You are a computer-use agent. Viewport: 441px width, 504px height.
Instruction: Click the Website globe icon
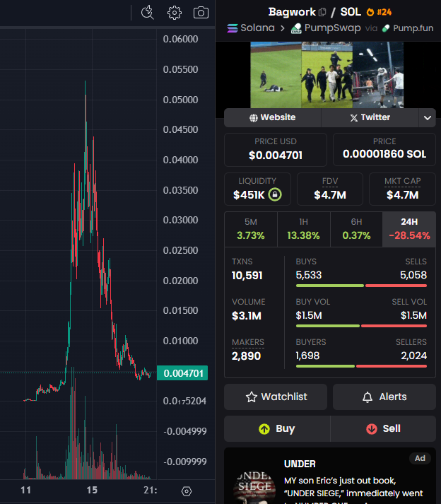click(254, 118)
